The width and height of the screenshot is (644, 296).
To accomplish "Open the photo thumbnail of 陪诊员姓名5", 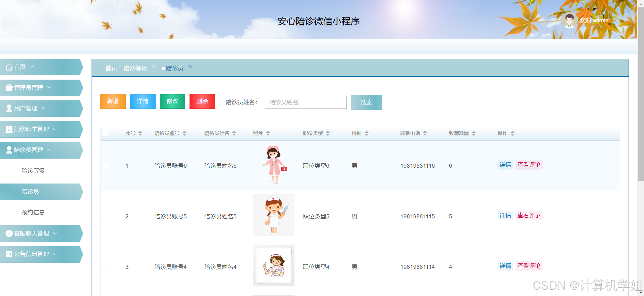I will coord(274,215).
